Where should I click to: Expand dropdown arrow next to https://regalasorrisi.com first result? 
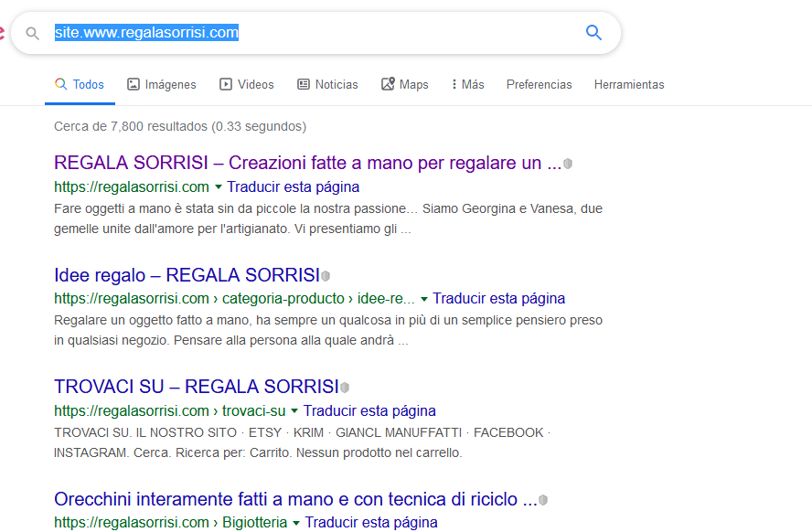pyautogui.click(x=218, y=186)
